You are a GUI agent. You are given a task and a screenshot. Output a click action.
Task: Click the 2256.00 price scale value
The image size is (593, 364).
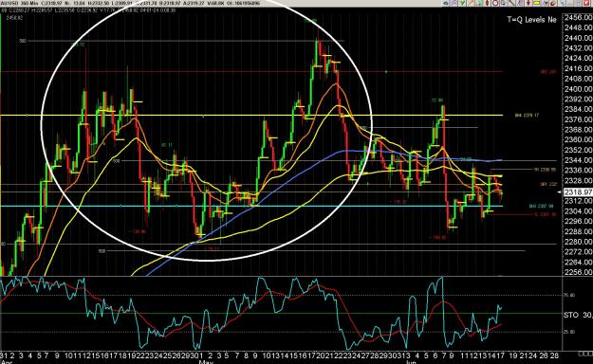578,272
